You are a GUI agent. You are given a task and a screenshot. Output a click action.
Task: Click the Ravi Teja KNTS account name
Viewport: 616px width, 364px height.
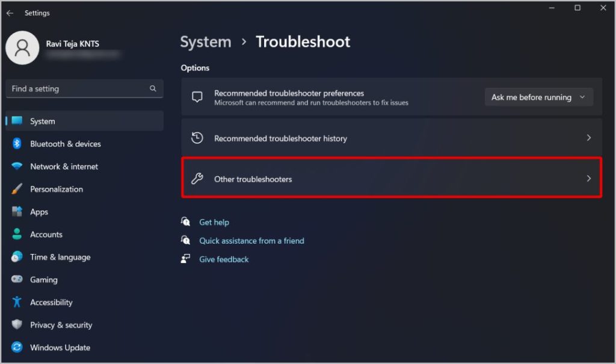[73, 44]
